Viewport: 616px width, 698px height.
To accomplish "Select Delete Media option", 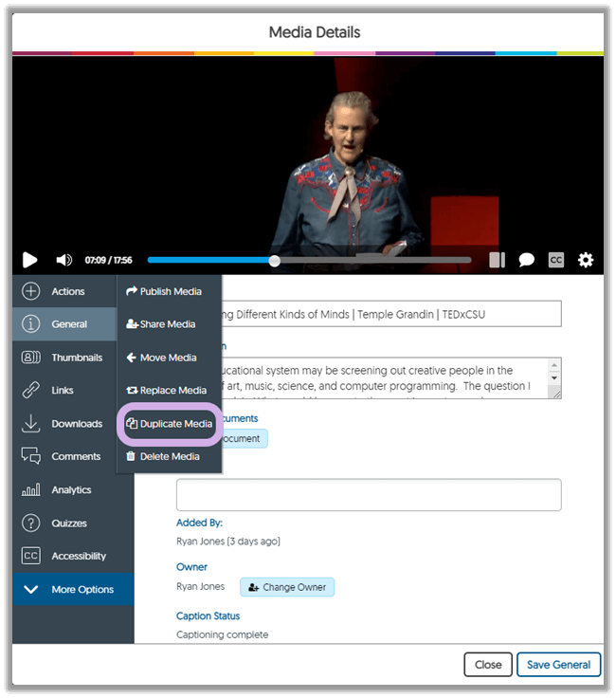I will point(163,456).
